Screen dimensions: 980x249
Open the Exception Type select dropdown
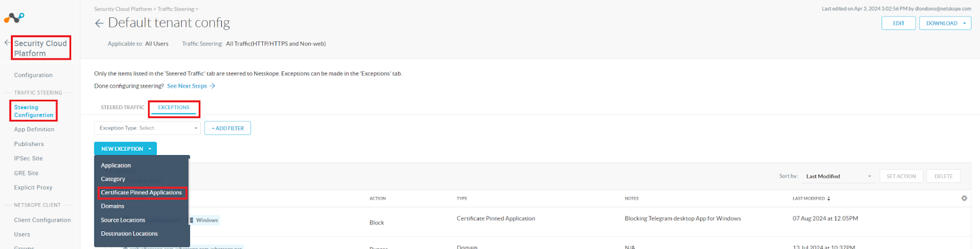[148, 128]
